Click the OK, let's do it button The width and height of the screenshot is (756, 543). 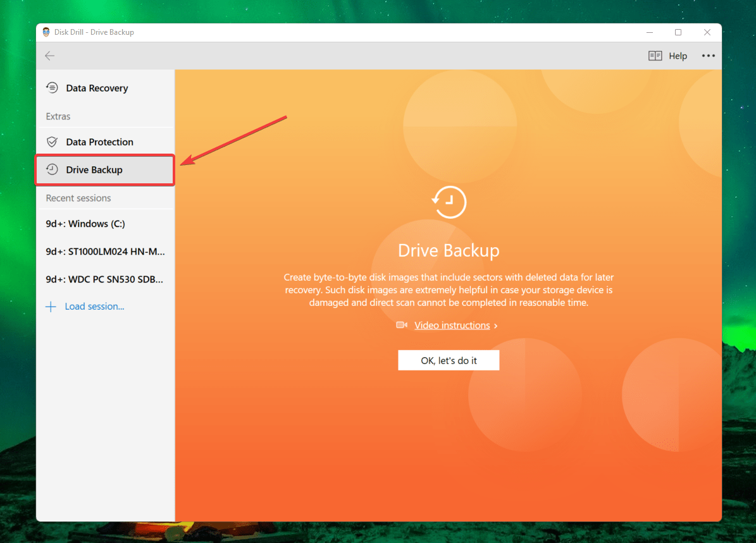pyautogui.click(x=449, y=360)
